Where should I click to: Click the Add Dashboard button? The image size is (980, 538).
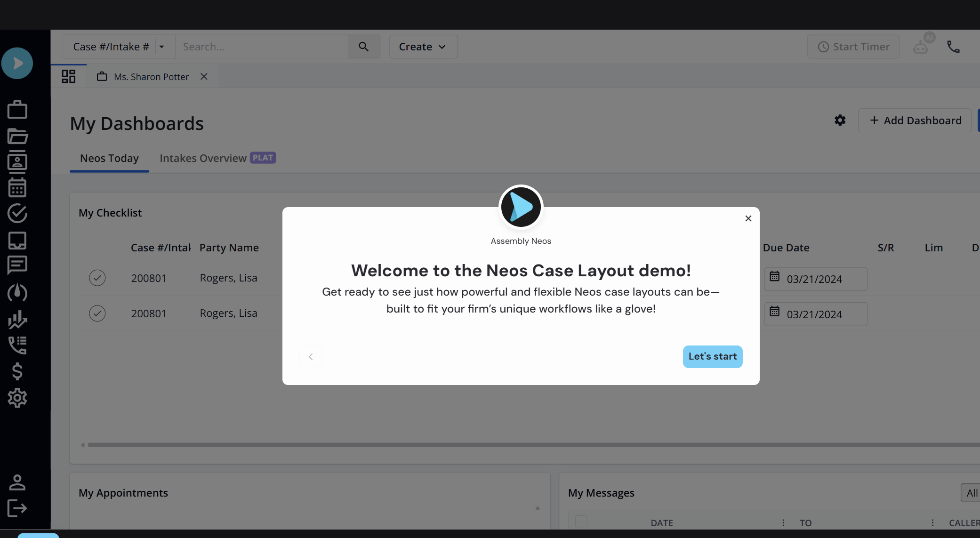pyautogui.click(x=915, y=120)
